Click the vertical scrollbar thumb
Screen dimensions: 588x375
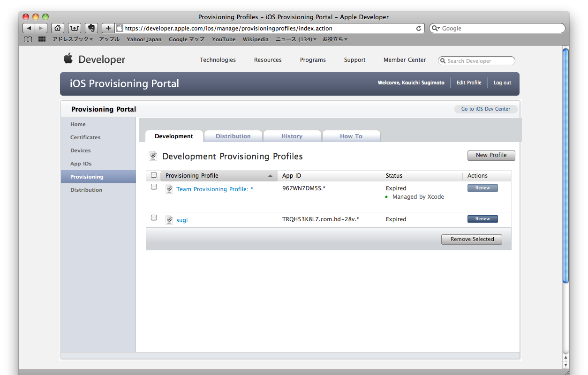(565, 164)
